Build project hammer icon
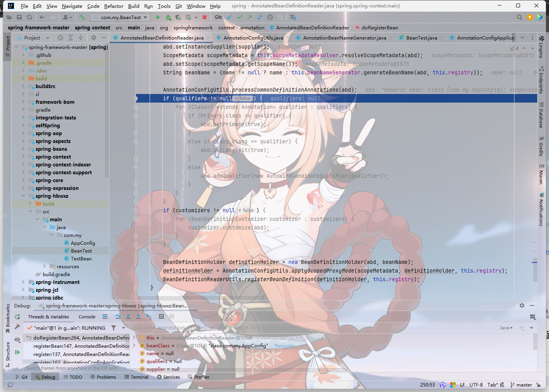 click(82, 17)
